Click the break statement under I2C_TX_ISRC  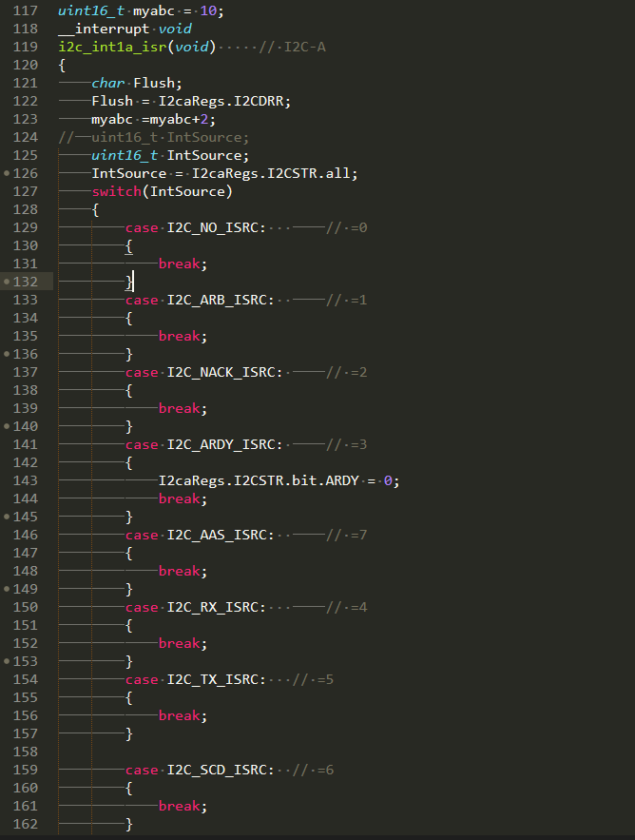182,715
